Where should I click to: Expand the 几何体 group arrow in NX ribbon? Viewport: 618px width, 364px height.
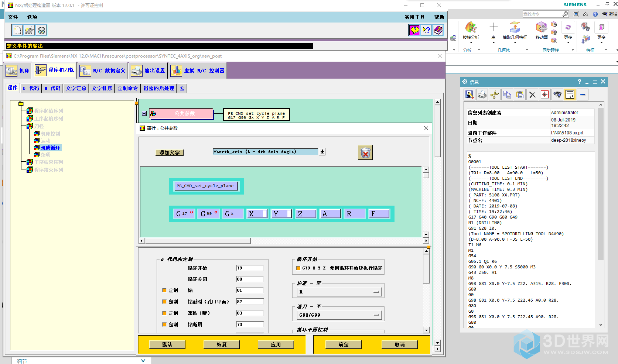(527, 50)
